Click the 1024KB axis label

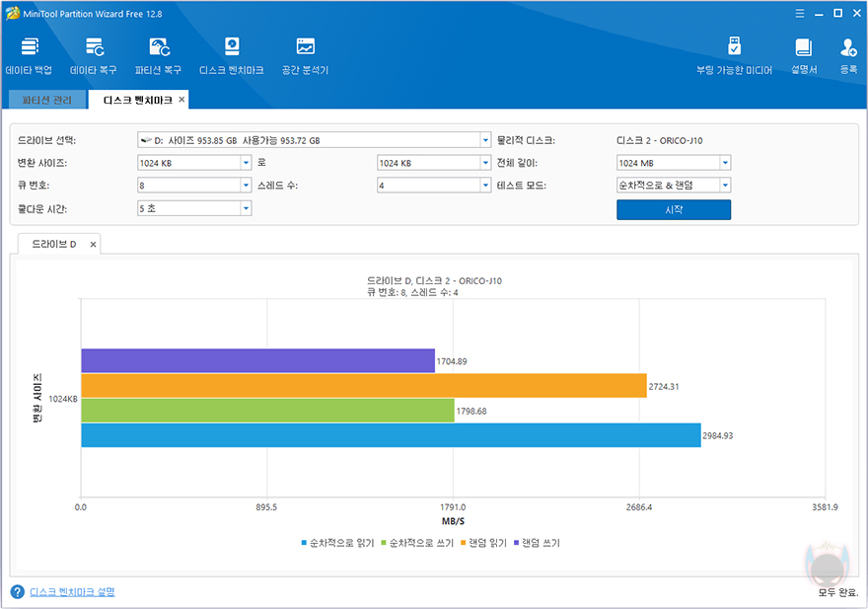[x=63, y=399]
